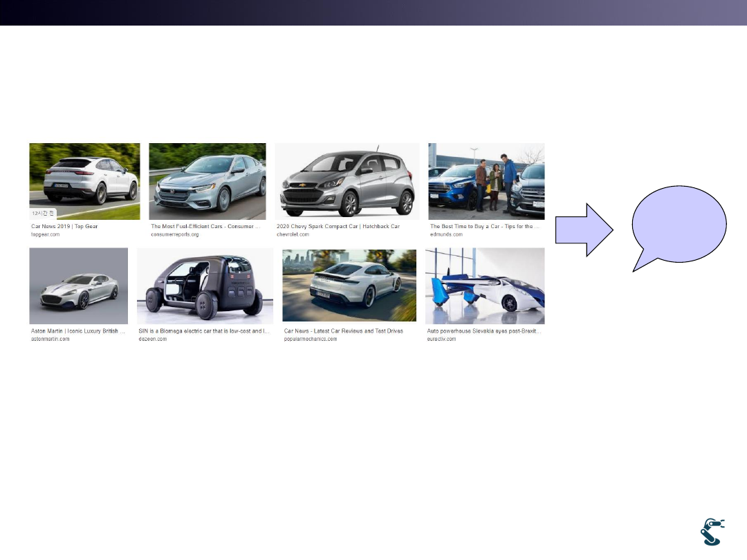Click the edmunds.com source link

pyautogui.click(x=446, y=234)
